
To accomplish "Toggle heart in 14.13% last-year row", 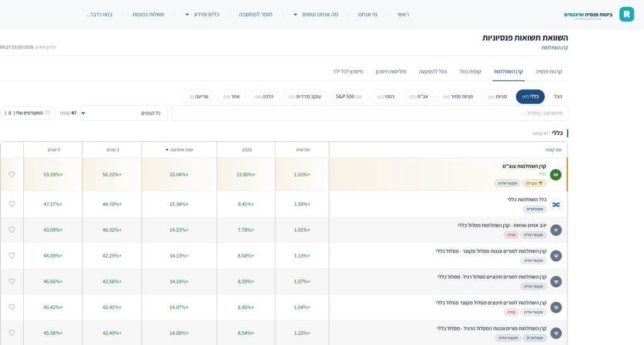I will pos(12,256).
